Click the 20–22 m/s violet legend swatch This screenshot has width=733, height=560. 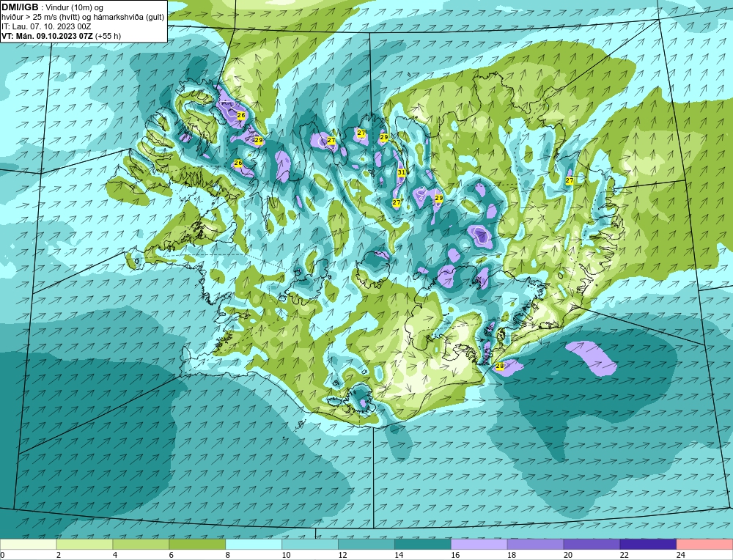coord(592,544)
